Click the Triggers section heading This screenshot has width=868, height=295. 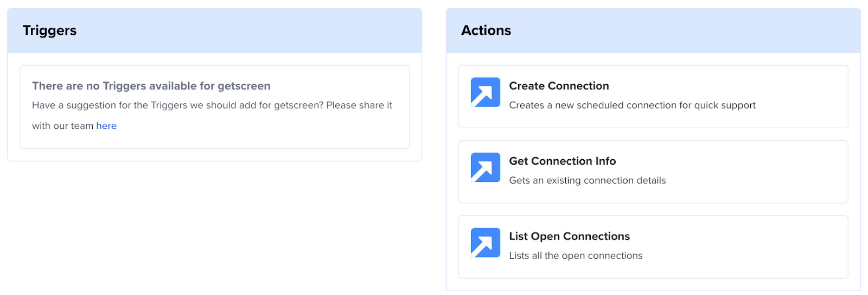tap(49, 30)
